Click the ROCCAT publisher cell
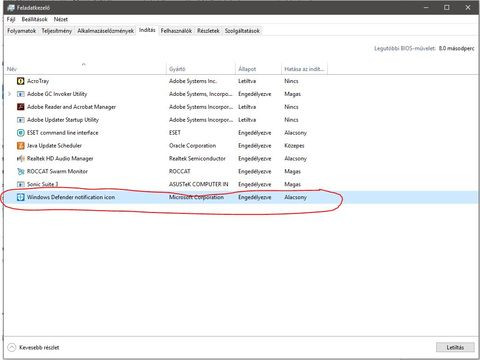Viewport: 480px width, 360px height. point(180,171)
